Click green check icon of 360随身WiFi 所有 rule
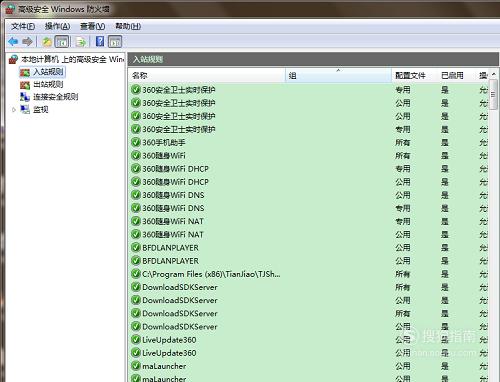This screenshot has height=382, width=500. coord(136,156)
